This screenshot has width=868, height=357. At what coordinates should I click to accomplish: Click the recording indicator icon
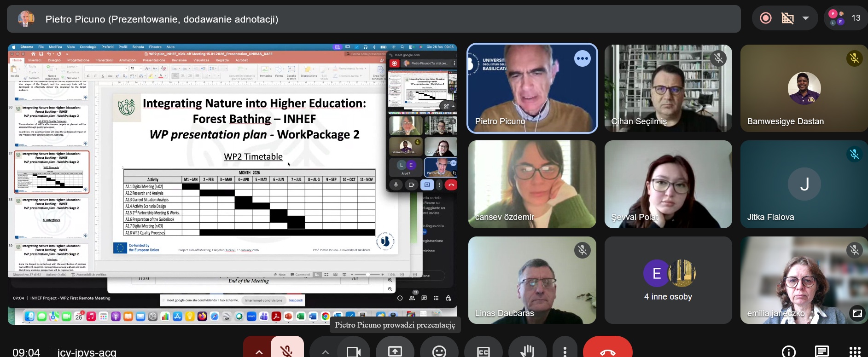(x=766, y=18)
